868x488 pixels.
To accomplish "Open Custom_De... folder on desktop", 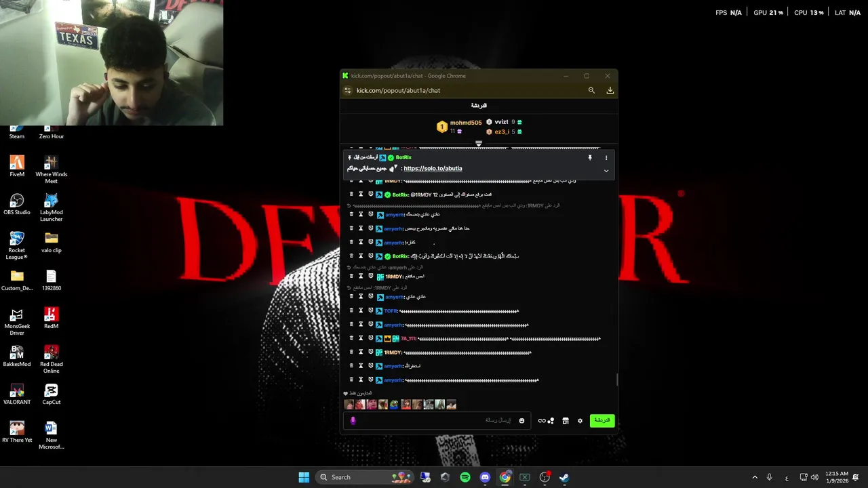I will point(17,280).
